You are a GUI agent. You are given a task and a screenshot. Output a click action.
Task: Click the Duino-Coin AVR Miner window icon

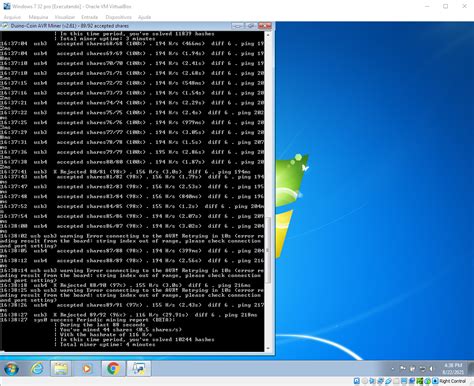click(5, 26)
